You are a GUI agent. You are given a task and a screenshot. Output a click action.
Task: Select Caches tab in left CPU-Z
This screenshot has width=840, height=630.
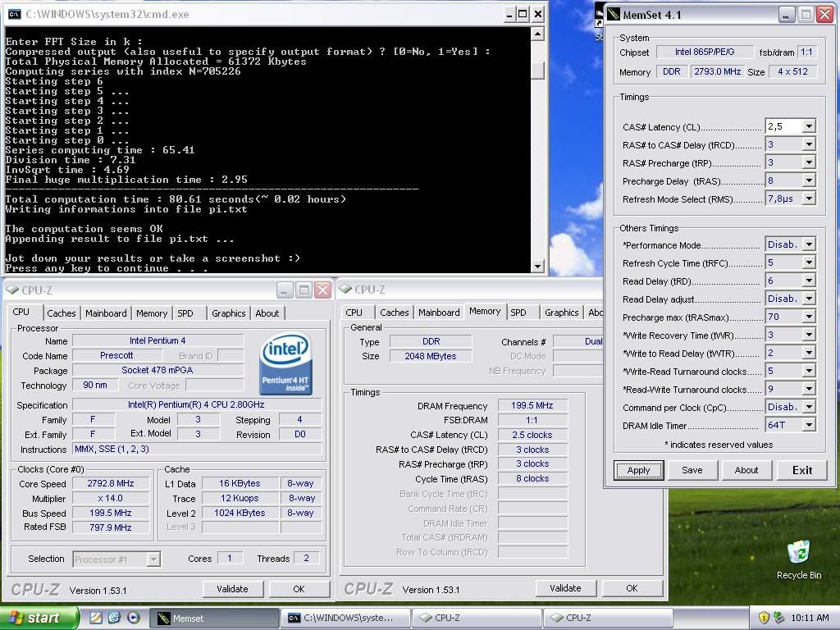click(62, 313)
